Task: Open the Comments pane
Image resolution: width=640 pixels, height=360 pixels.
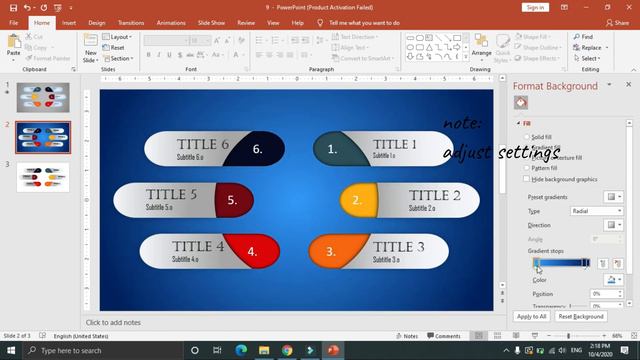Action: (443, 336)
